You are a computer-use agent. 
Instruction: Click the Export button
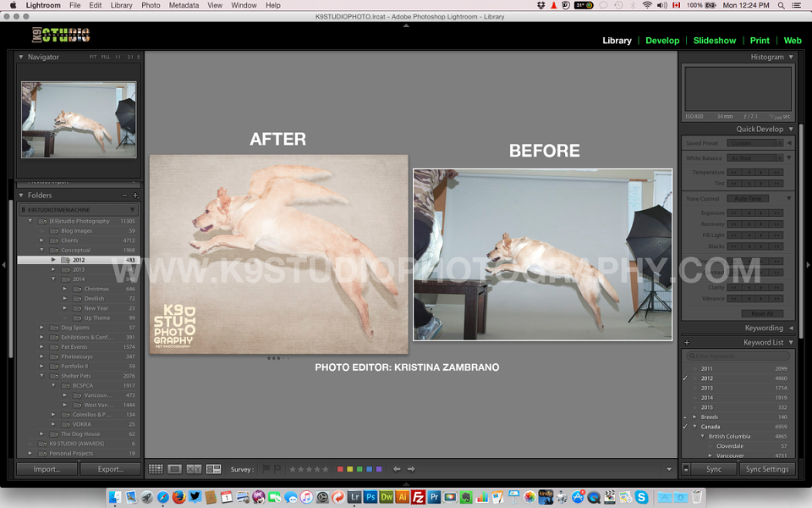[110, 469]
